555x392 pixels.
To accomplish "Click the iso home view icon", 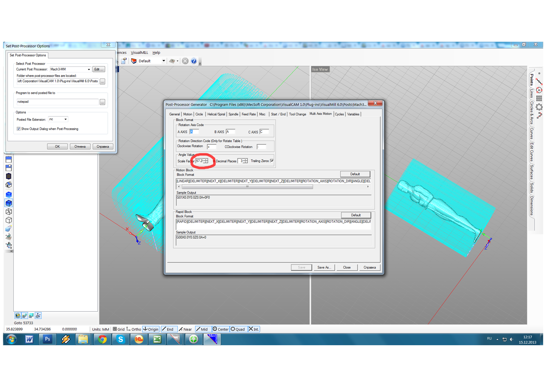I will (x=9, y=185).
